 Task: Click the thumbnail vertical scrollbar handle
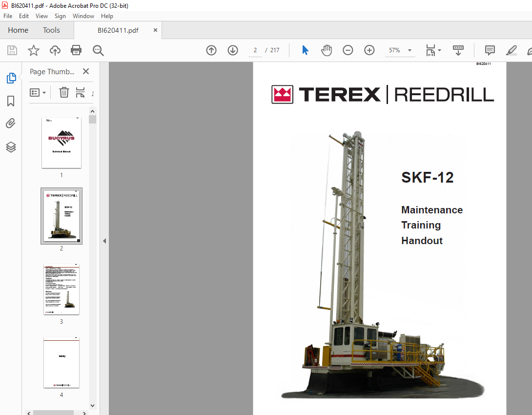point(92,120)
